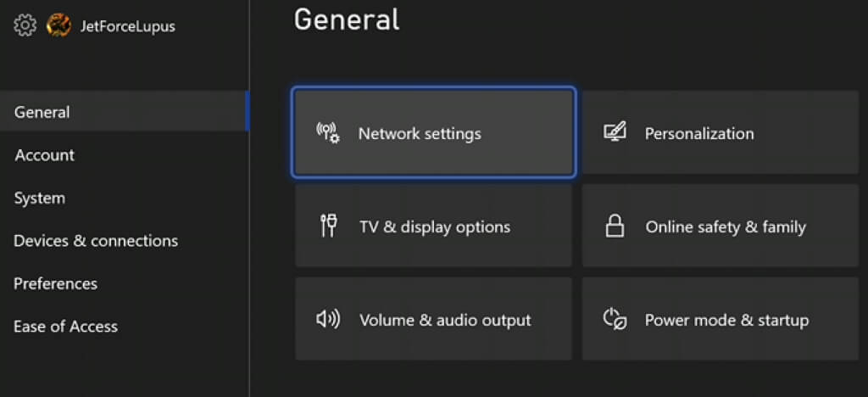Screen dimensions: 868x397
Task: Open Ease of Access settings
Action: (65, 327)
